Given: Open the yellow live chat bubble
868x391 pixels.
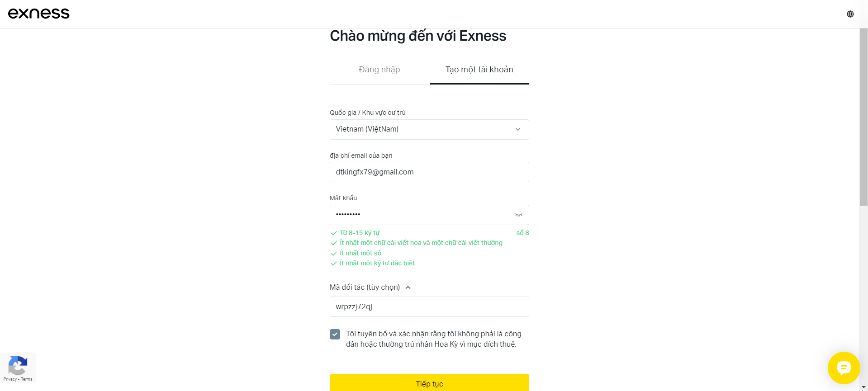Looking at the screenshot, I should (844, 367).
